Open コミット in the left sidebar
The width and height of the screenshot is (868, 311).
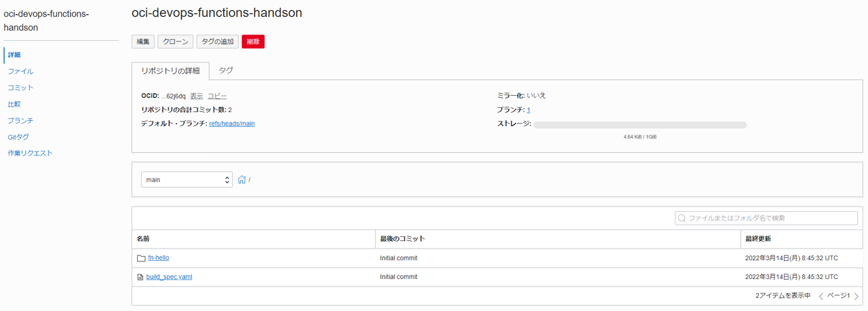tap(20, 88)
